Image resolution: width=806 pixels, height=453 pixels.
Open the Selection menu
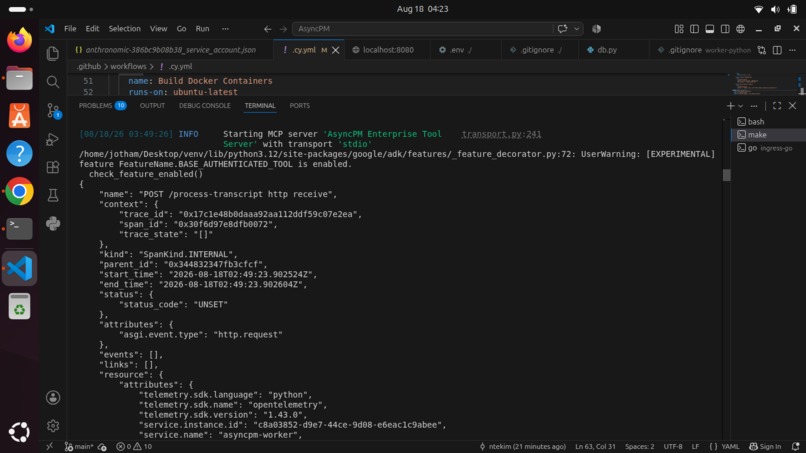(x=124, y=29)
